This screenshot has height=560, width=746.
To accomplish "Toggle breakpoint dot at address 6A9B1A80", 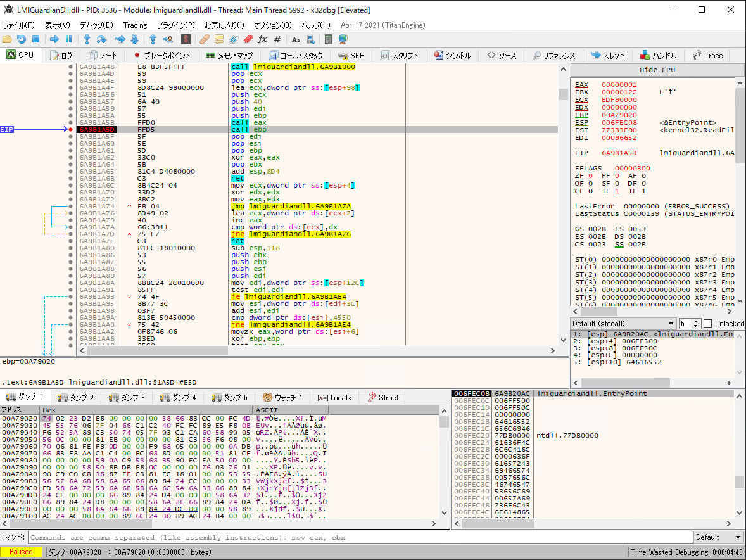I will pos(70,248).
